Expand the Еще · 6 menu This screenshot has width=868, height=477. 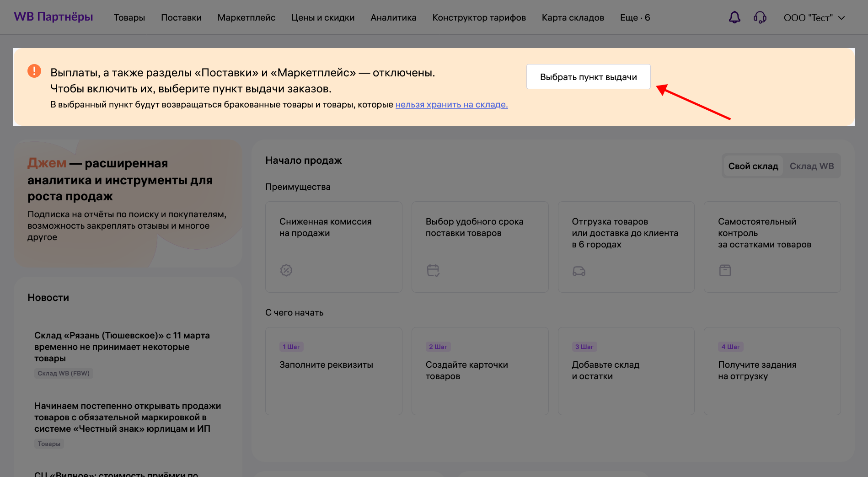point(635,17)
